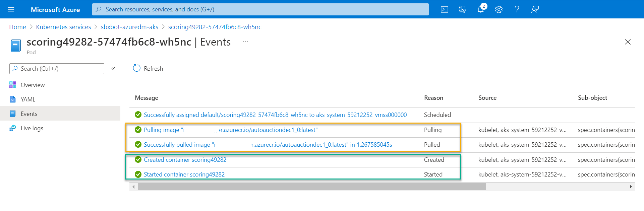Viewport: 644px width, 211px height.
Task: Click the Refresh icon button
Action: (x=137, y=68)
